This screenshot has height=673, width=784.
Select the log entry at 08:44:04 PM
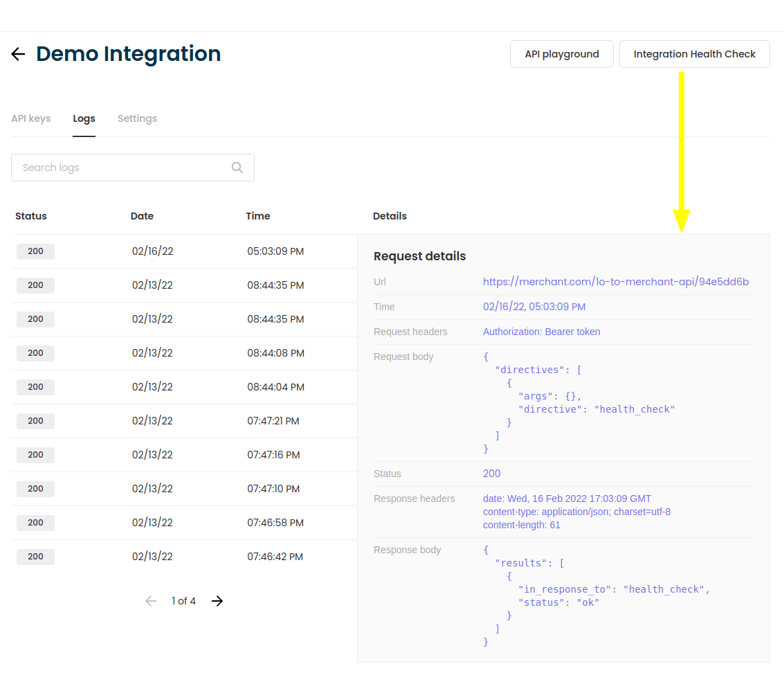coord(183,387)
